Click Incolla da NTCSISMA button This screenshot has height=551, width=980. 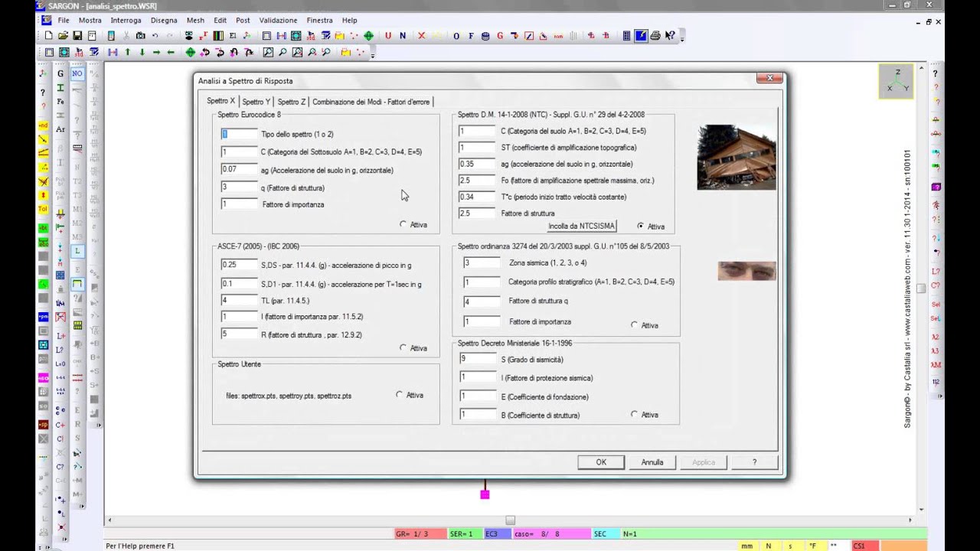[x=581, y=227]
